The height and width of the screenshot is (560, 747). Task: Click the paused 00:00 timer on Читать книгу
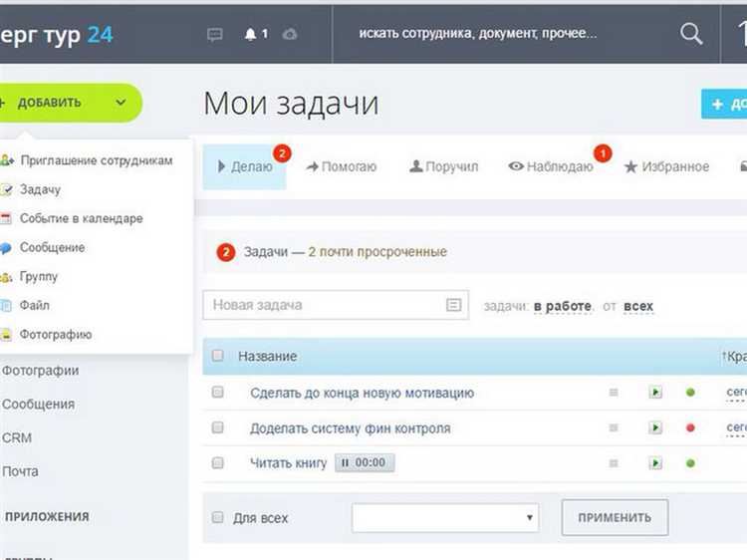[x=365, y=462]
